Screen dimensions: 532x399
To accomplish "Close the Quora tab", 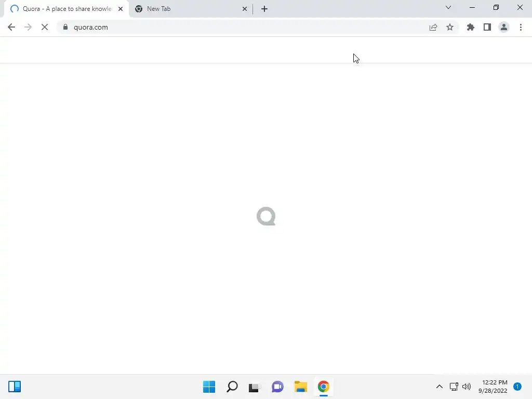I will click(121, 9).
